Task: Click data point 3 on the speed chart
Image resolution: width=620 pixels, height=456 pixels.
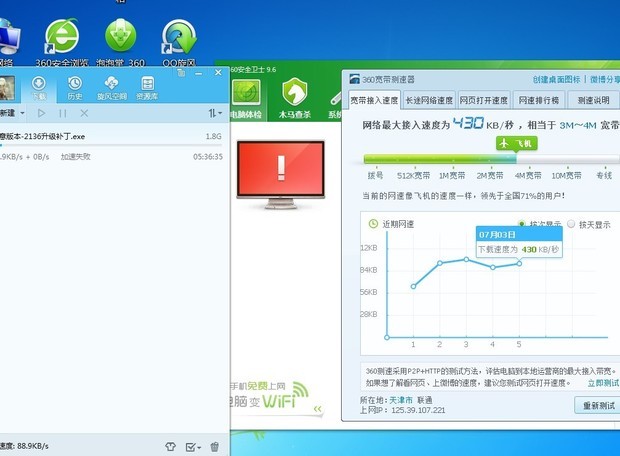Action: tap(466, 259)
